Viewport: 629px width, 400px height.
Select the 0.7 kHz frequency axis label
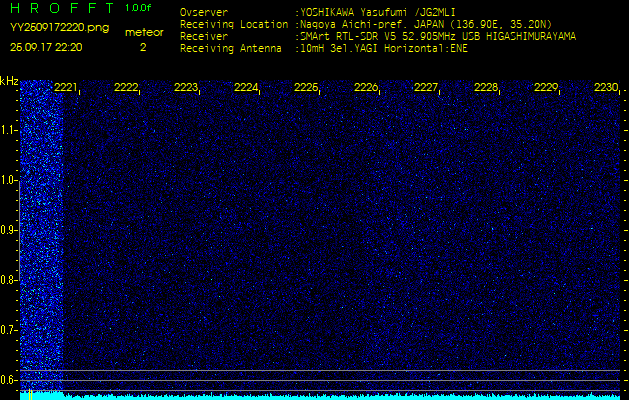9,329
